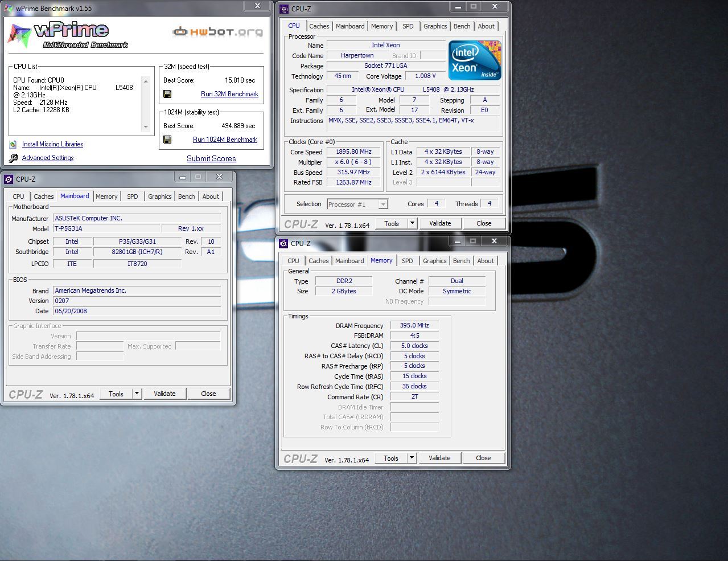Click the wPrime Multithreaded Benchmark logo
Image resolution: width=728 pixels, height=561 pixels.
click(x=68, y=35)
